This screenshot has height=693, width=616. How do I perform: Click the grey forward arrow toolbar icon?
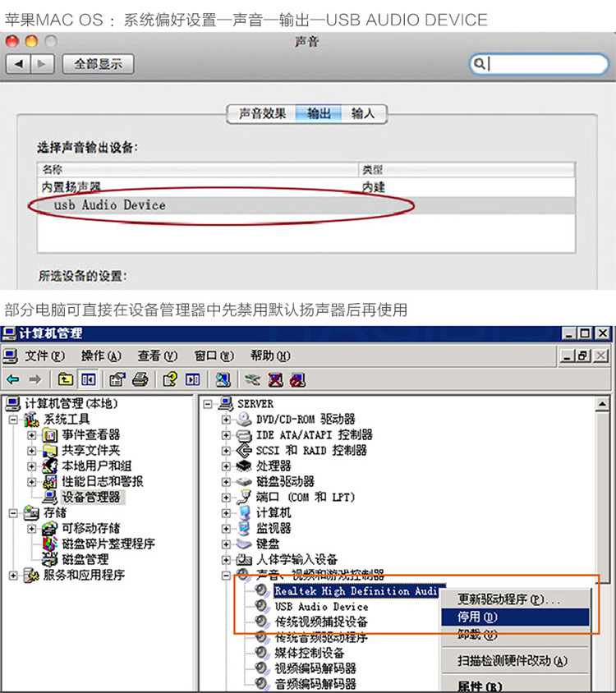point(35,379)
